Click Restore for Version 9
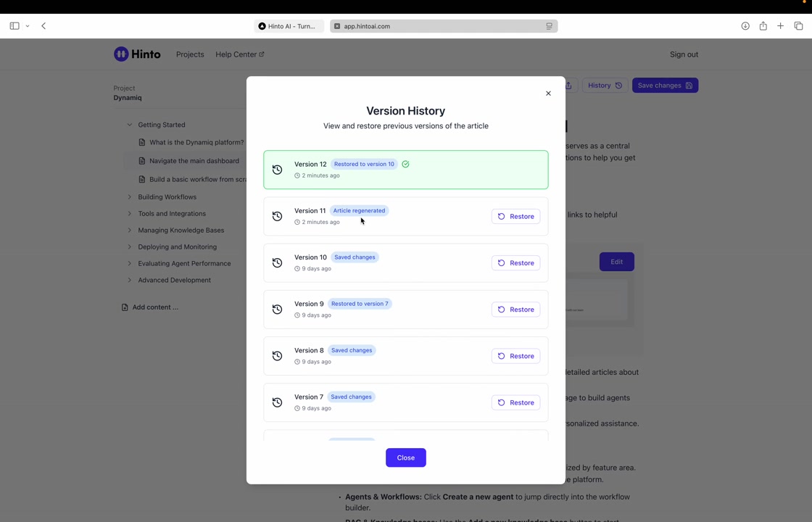The image size is (812, 522). [515, 310]
